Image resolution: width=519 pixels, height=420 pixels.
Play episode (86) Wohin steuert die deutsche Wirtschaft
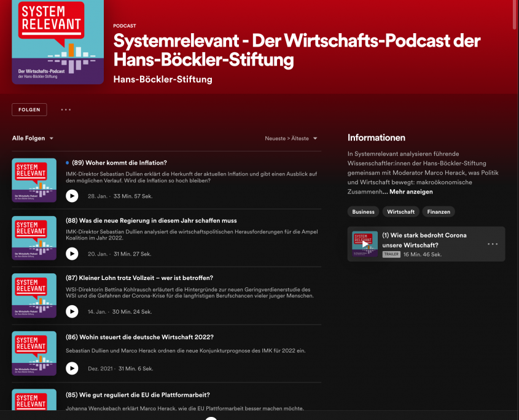(72, 368)
